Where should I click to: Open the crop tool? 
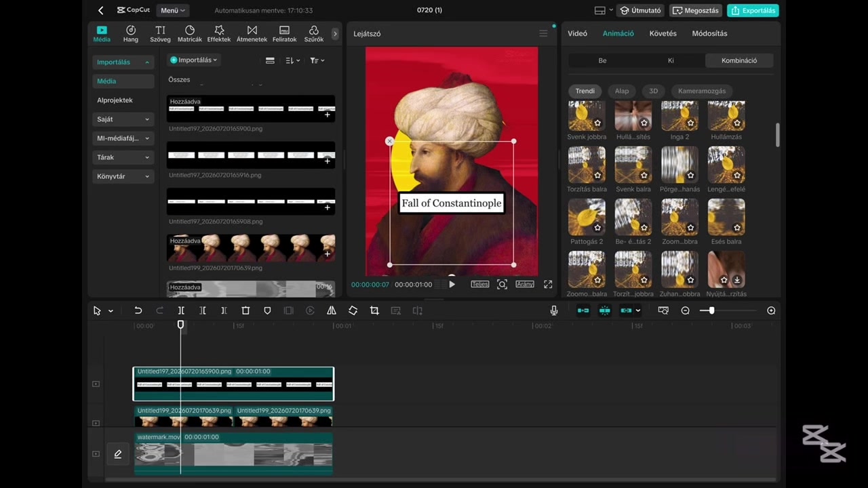374,310
